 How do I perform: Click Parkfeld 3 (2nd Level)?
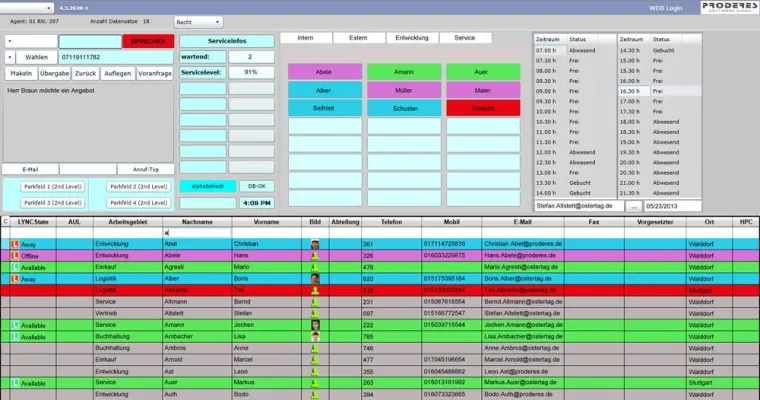[x=53, y=203]
